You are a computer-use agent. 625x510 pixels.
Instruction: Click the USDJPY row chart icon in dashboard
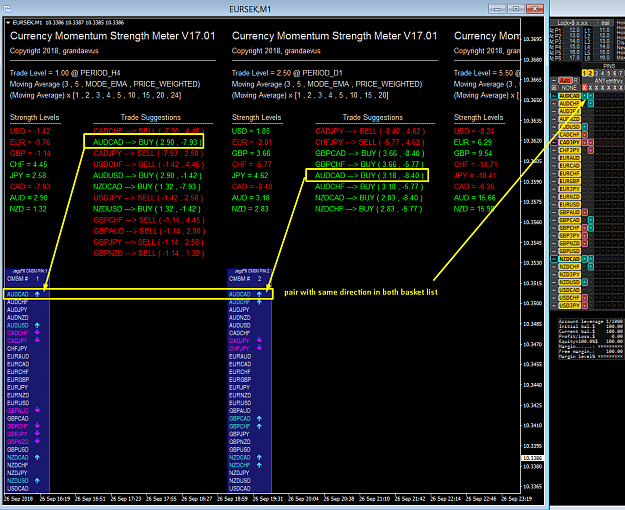pos(554,305)
